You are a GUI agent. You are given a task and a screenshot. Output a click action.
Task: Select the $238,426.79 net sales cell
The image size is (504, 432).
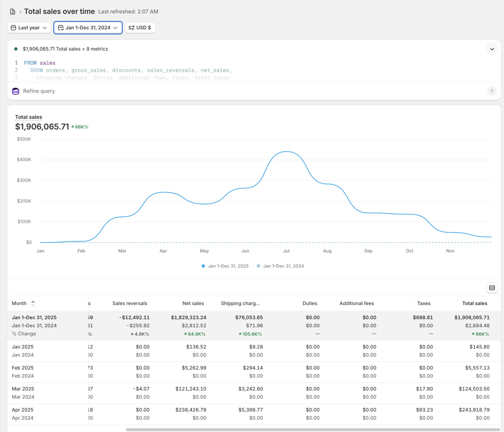click(x=191, y=410)
